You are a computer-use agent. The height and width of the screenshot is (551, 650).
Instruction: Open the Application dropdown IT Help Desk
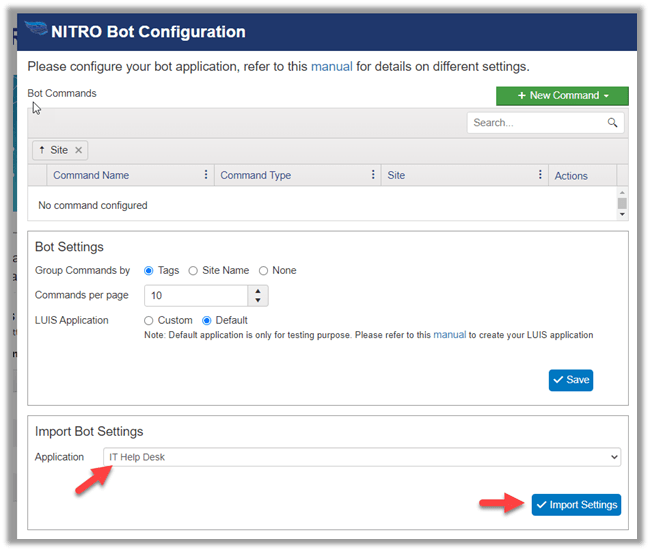tap(362, 457)
